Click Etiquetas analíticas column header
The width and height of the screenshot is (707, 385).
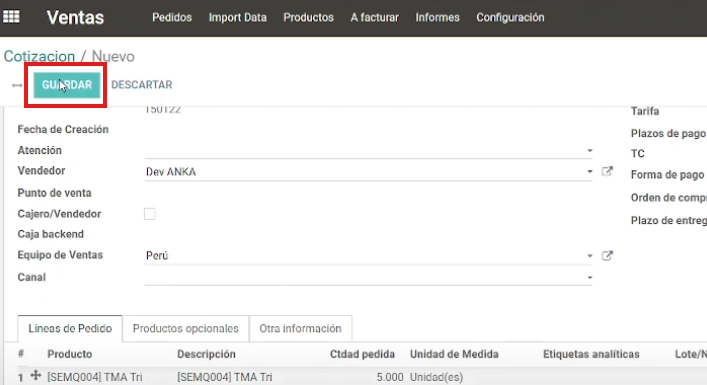[x=591, y=354]
